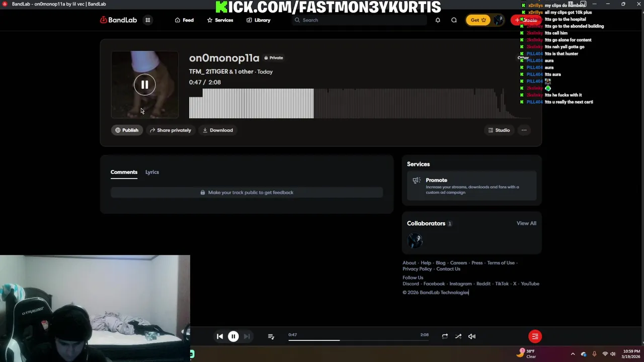Viewport: 644px width, 362px height.
Task: Show hidden system tray icons
Action: [573, 354]
